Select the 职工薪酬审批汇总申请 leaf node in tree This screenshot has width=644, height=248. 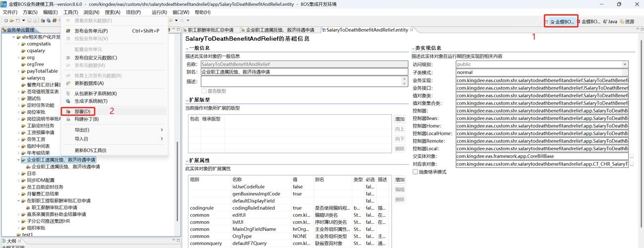[x=51, y=207]
